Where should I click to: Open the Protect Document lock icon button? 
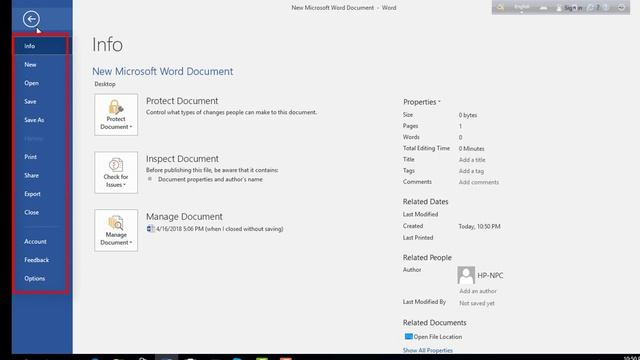click(116, 115)
